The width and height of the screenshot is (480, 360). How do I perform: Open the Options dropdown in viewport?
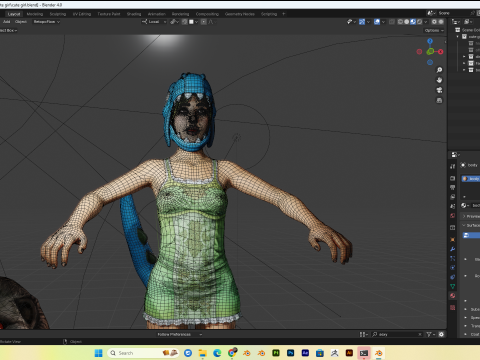click(434, 30)
